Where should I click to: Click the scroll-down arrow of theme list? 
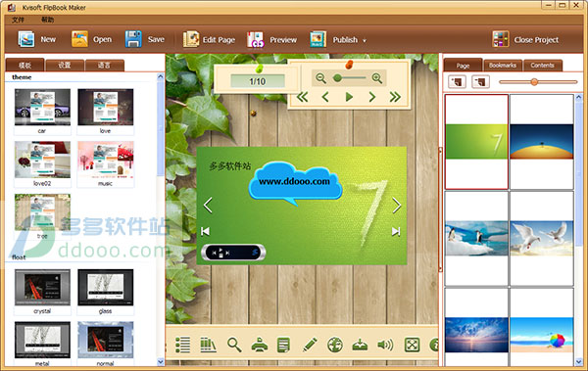[x=161, y=362]
